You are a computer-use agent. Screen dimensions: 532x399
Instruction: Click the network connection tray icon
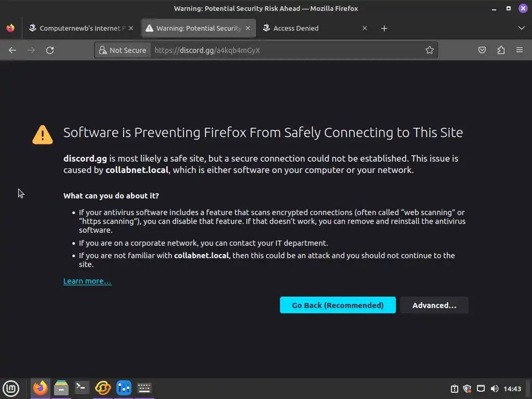coord(481,389)
